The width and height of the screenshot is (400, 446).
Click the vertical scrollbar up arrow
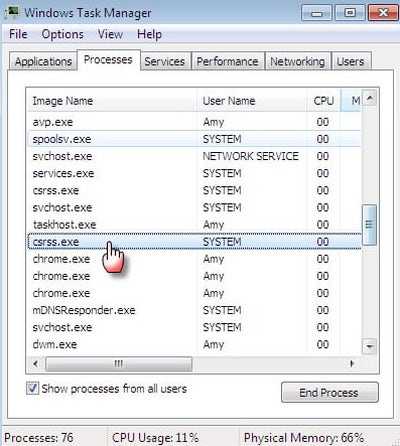tap(369, 99)
